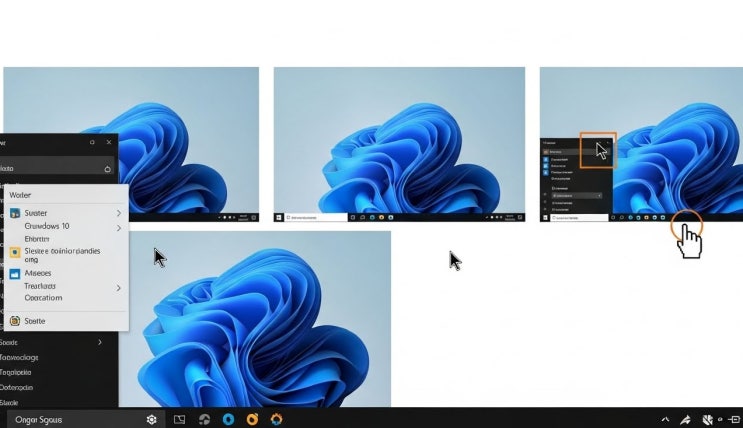
Task: Open the top-middle desktop screenshot thumbnail
Action: pyautogui.click(x=399, y=144)
